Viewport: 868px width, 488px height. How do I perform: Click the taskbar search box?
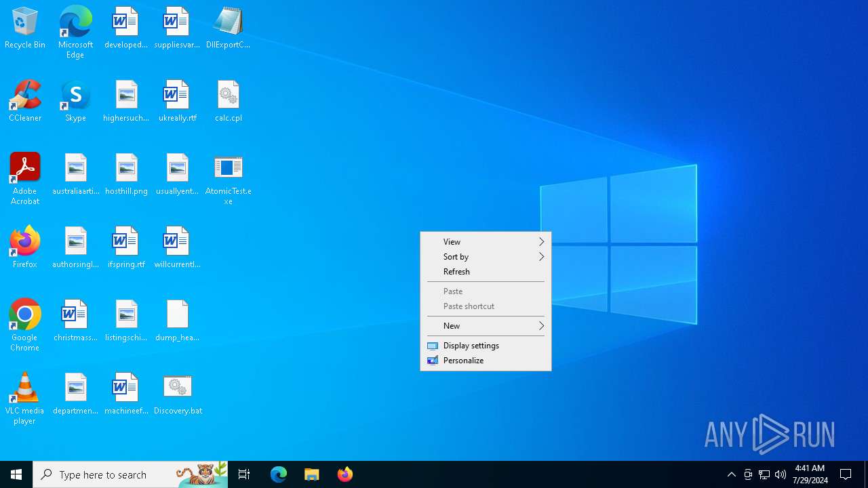point(130,474)
